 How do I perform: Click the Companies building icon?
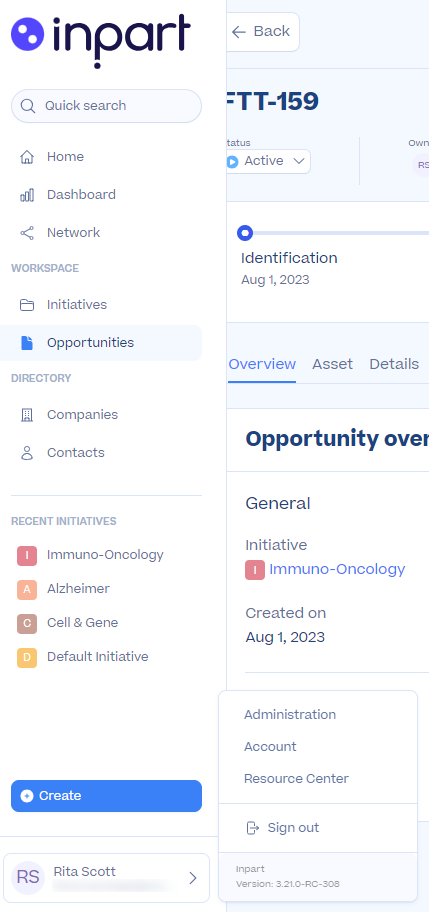click(27, 415)
